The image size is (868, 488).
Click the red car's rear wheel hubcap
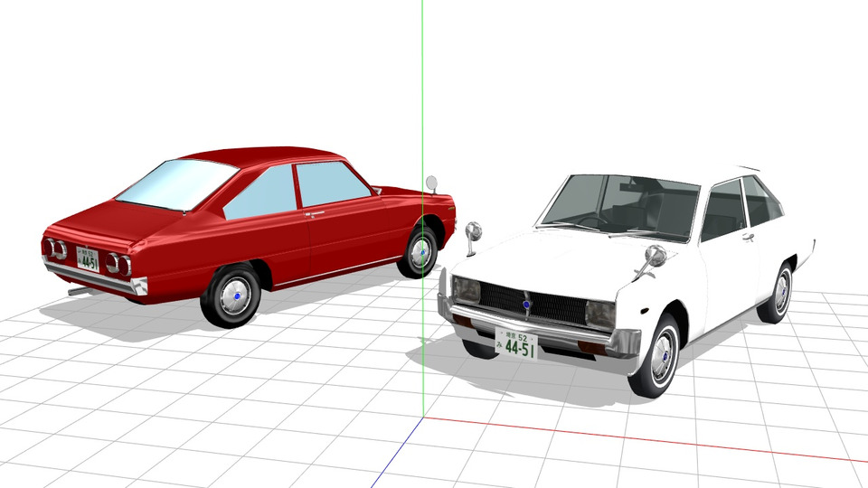tap(236, 296)
